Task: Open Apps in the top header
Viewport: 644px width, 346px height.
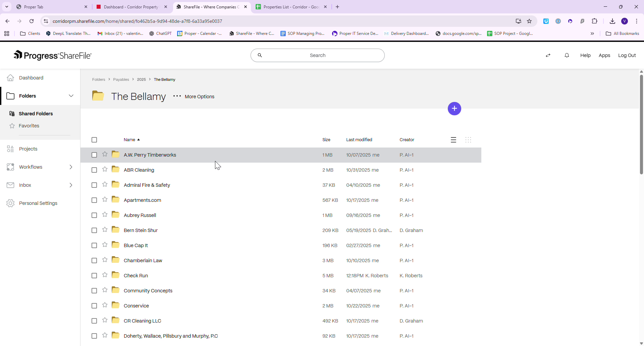Action: point(604,55)
